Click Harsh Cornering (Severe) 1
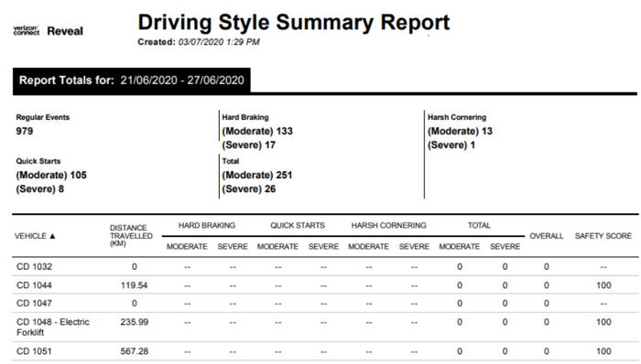 click(x=451, y=145)
